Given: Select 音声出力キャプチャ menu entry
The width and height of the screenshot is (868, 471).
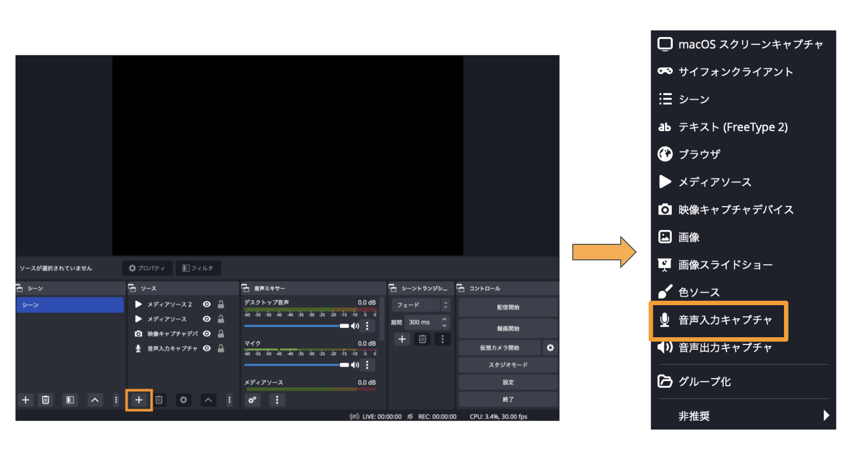Looking at the screenshot, I should pos(742,348).
